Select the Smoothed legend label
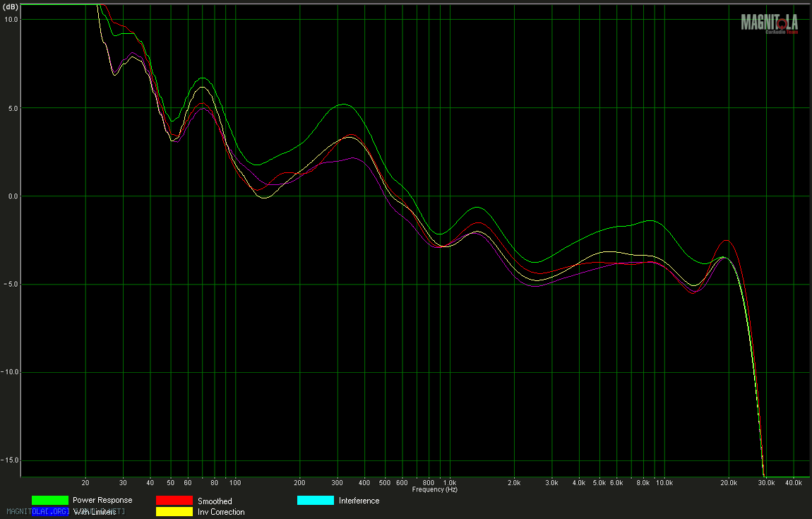Screen dimensions: 812x519 pos(215,501)
